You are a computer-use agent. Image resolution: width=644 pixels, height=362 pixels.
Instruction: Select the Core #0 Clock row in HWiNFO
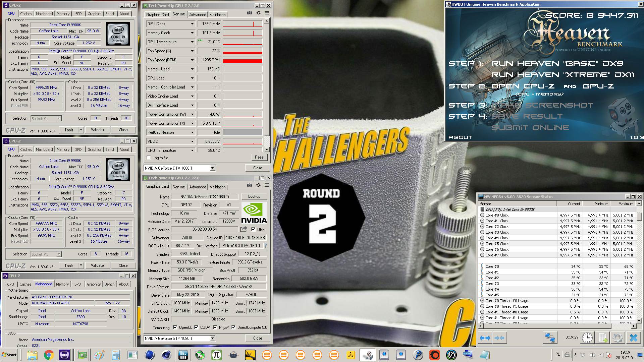pyautogui.click(x=557, y=215)
